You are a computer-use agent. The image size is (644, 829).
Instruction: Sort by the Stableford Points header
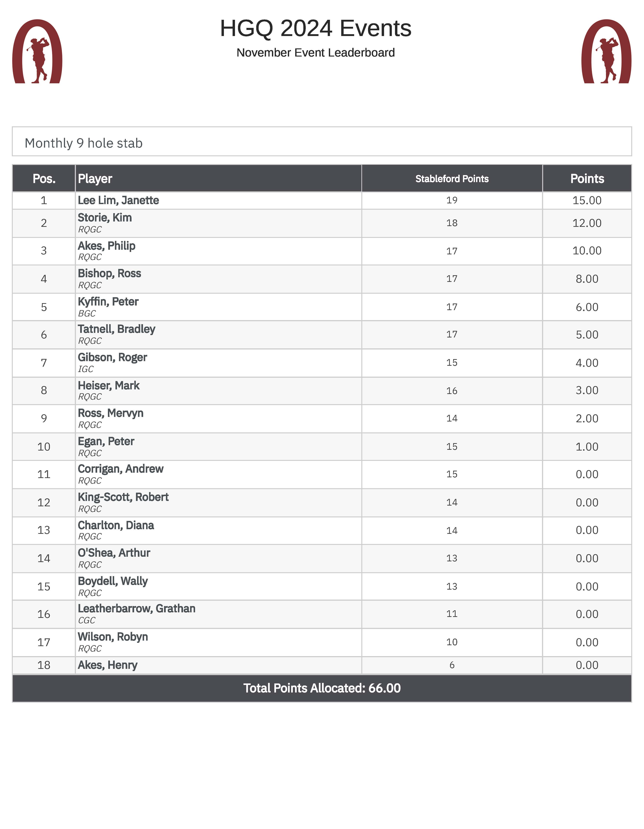pos(452,178)
